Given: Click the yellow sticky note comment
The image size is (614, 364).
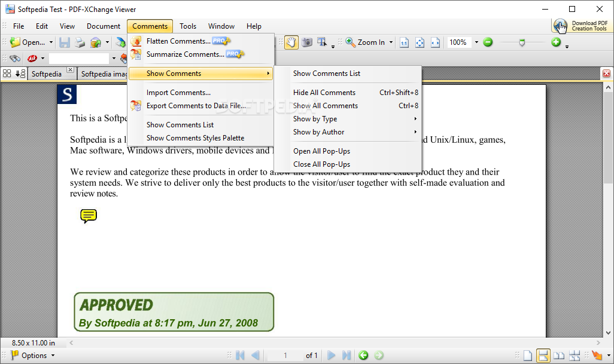Looking at the screenshot, I should (89, 216).
